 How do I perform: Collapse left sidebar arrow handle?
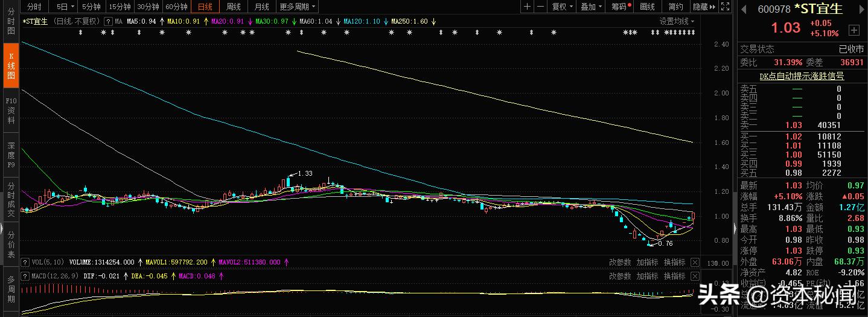click(1, 230)
